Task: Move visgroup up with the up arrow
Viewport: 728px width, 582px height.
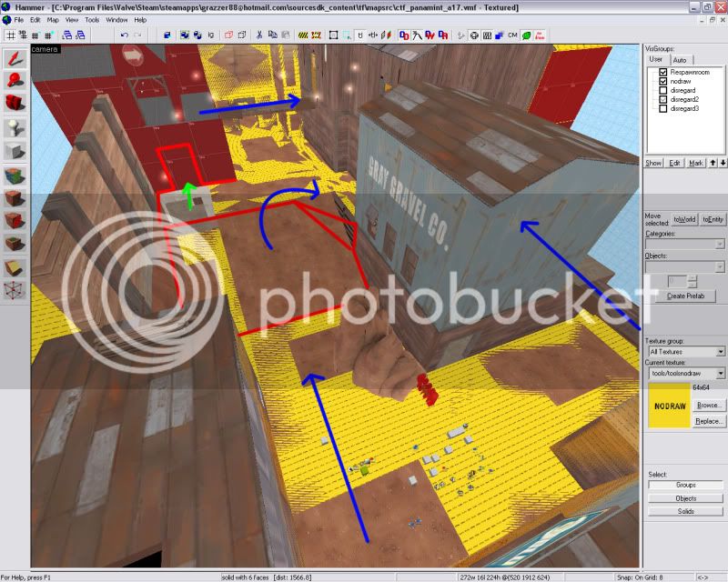Action: 713,163
